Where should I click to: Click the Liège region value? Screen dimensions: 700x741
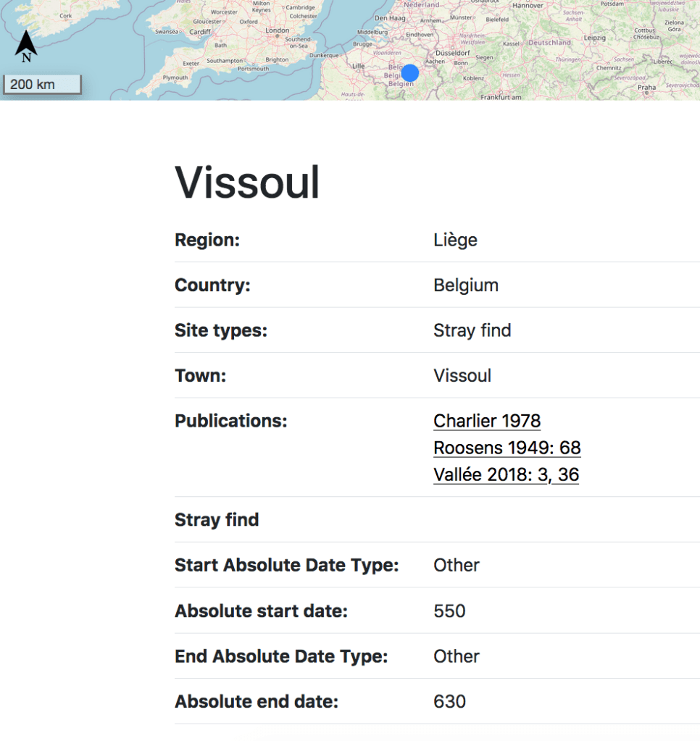point(455,240)
